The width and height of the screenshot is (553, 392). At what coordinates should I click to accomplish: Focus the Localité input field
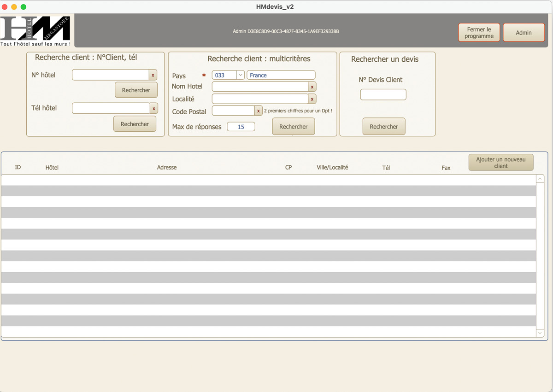[x=260, y=99]
